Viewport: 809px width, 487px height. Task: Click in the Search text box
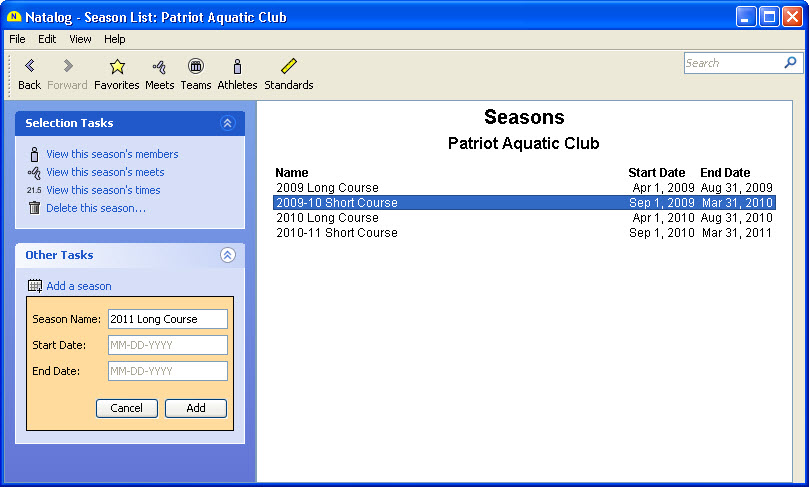[x=732, y=63]
